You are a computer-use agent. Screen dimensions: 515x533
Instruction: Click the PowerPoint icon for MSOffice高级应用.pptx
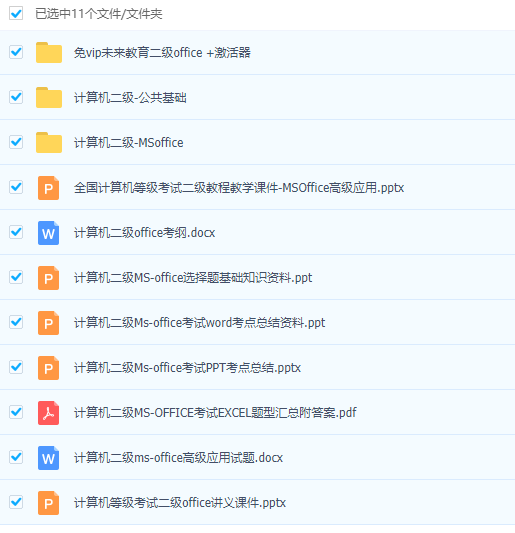49,188
